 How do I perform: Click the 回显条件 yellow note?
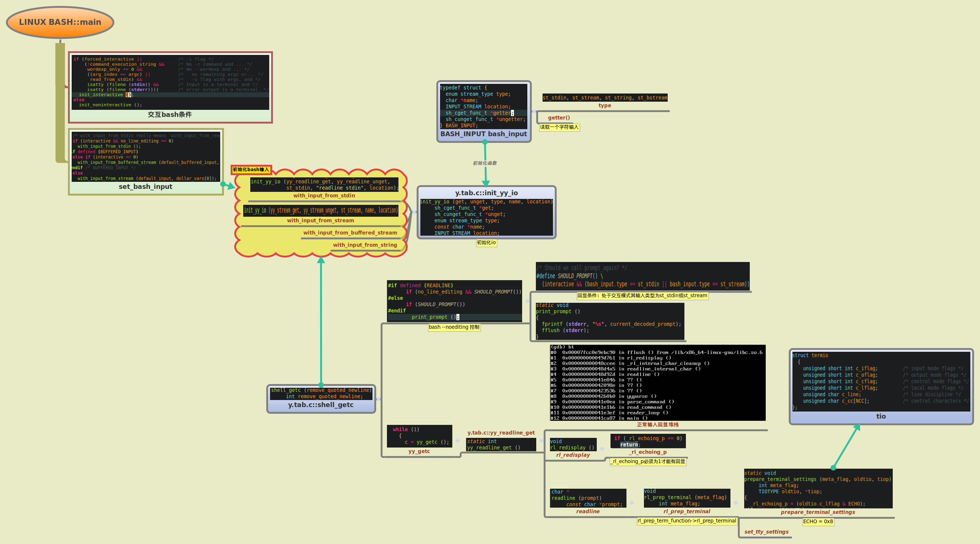[x=642, y=296]
